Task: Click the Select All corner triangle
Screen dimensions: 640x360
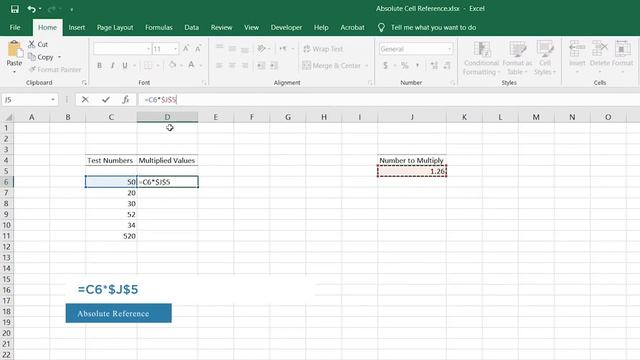Action: point(8,118)
